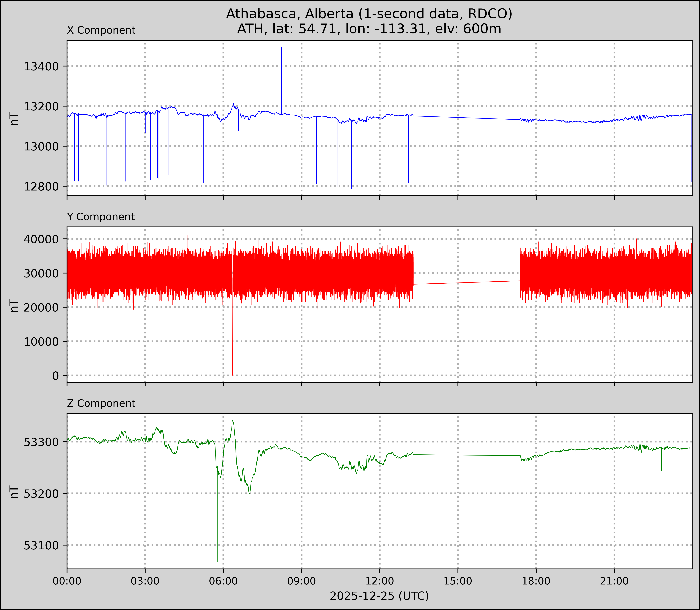Image resolution: width=700 pixels, height=610 pixels.
Task: Click the 00:00 time axis label
Action: [67, 581]
